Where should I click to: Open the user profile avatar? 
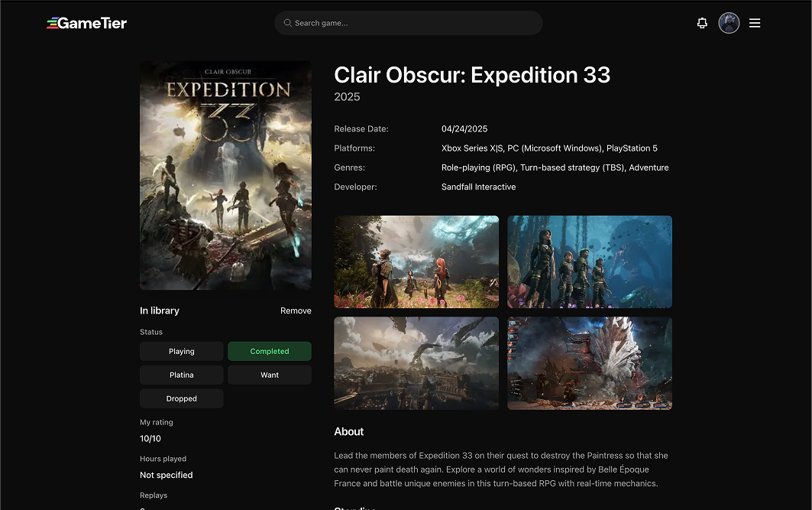click(x=729, y=23)
